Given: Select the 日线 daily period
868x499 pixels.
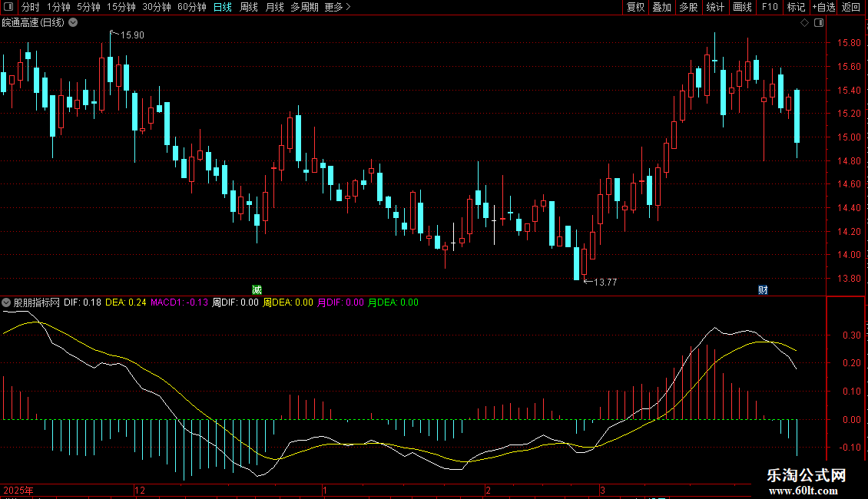Looking at the screenshot, I should (x=223, y=7).
